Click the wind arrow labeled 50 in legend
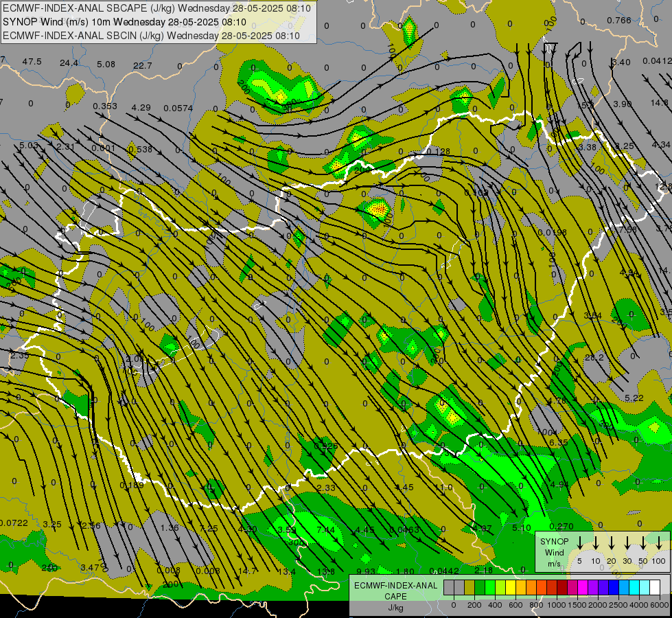Image resolution: width=672 pixels, height=618 pixels. [x=643, y=542]
